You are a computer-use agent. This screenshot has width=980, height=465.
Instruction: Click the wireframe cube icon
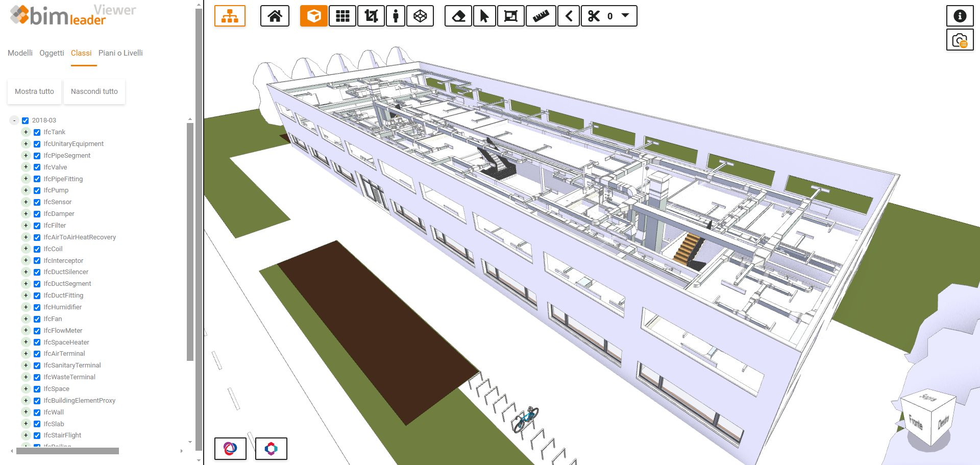click(420, 16)
